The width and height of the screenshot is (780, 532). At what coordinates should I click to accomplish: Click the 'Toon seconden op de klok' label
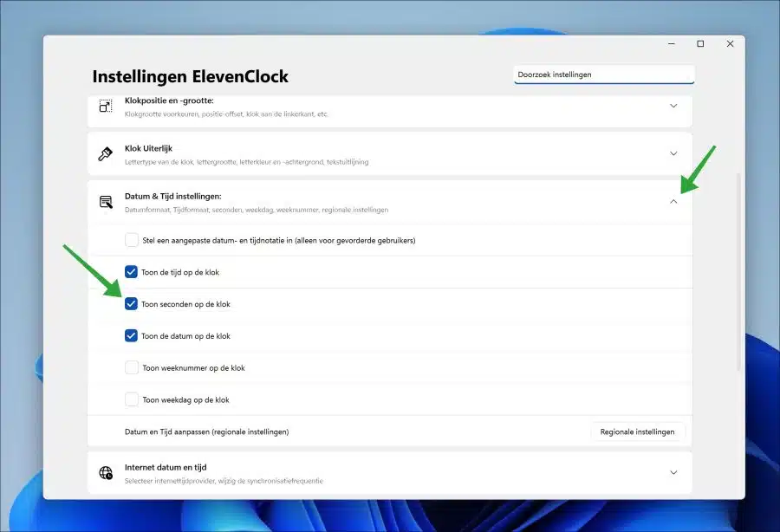pos(185,304)
